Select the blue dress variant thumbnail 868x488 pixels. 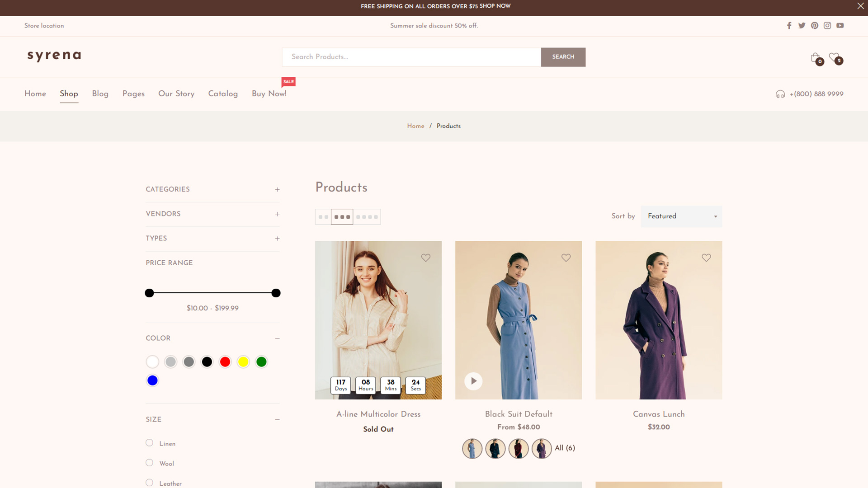472,449
